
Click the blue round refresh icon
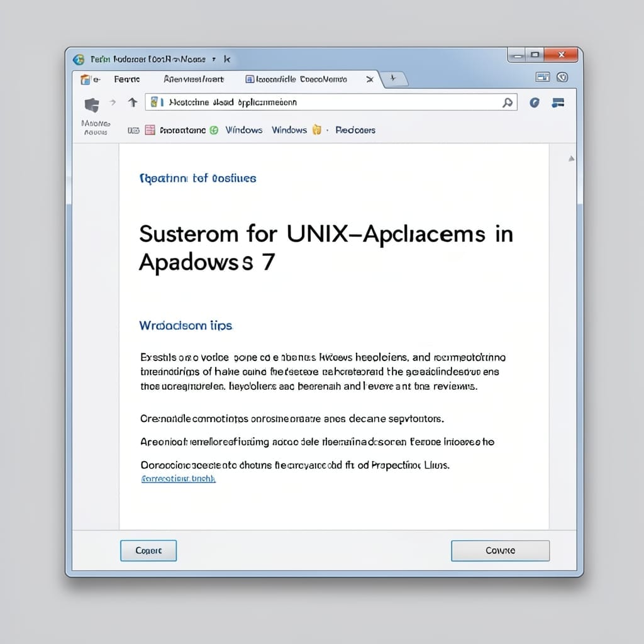(535, 103)
